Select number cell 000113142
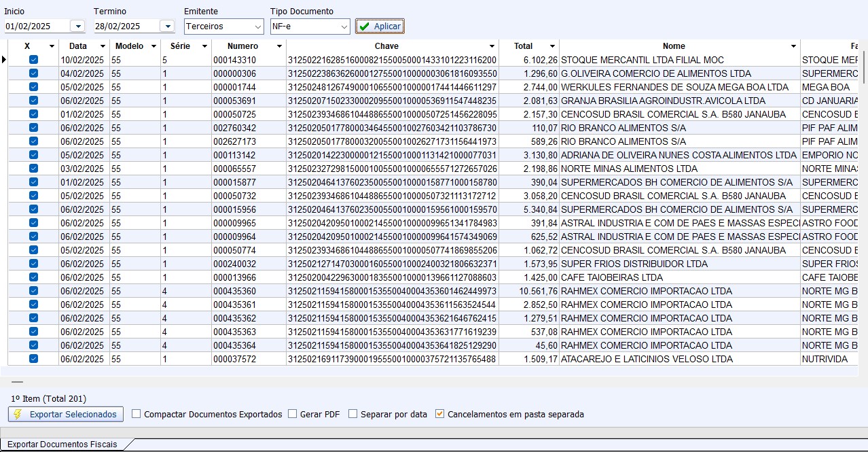This screenshot has height=452, width=868. coord(249,155)
